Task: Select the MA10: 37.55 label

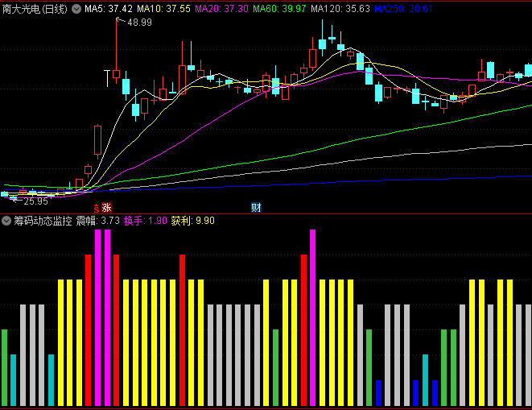Action: (164, 9)
